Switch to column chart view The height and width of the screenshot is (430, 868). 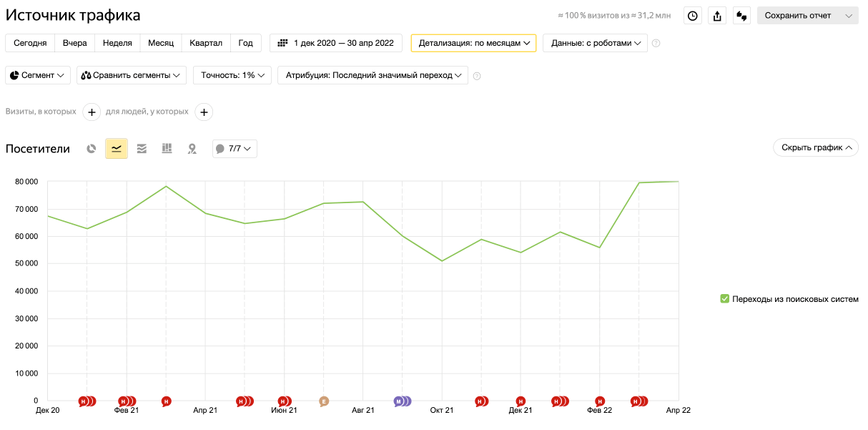(167, 149)
